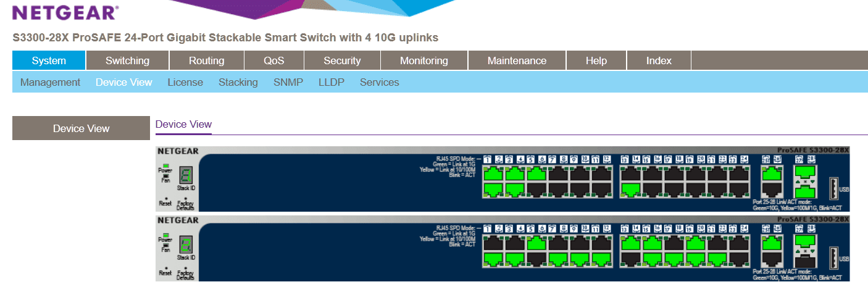Screen dimensions: 868x295
Task: Click port 2 on stack unit 1 switch
Action: coord(493,189)
